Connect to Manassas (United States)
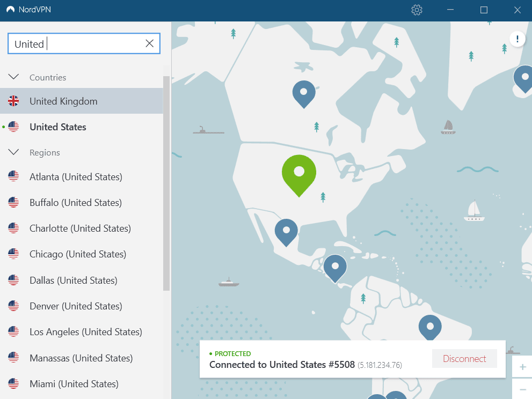 81,358
